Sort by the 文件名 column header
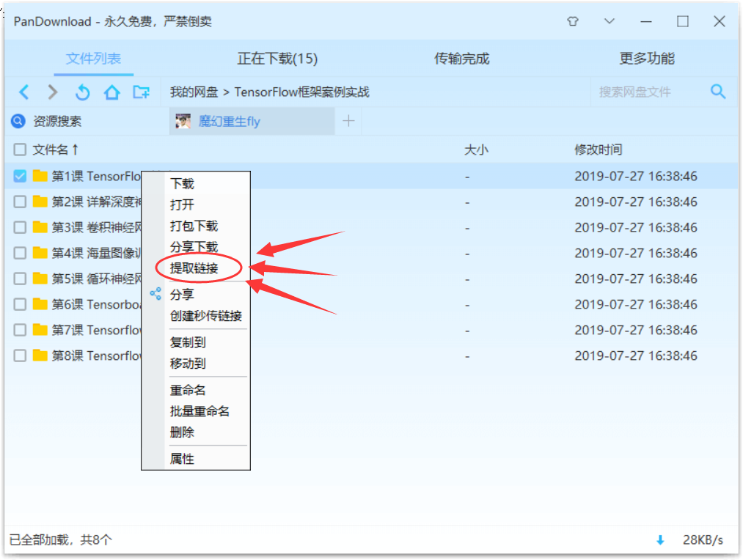 click(55, 150)
